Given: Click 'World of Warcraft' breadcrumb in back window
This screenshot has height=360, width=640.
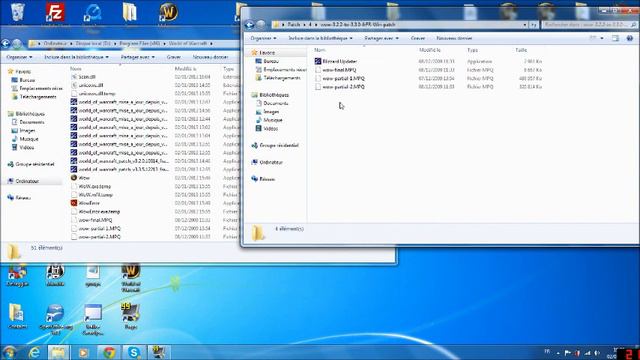Looking at the screenshot, I should point(188,43).
